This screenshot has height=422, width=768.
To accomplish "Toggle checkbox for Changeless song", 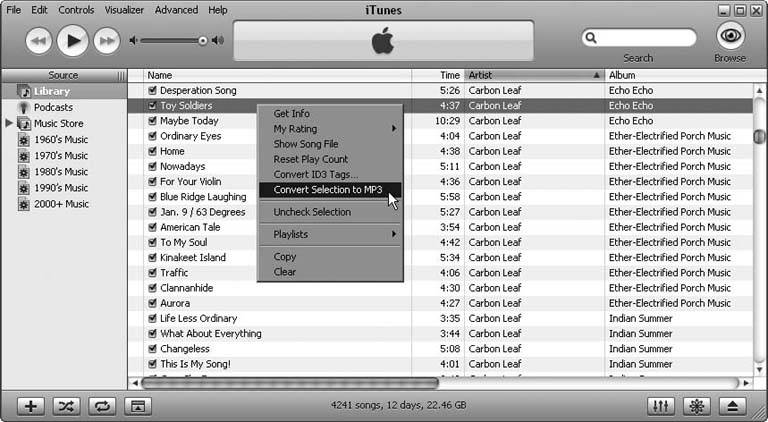I will pyautogui.click(x=152, y=349).
